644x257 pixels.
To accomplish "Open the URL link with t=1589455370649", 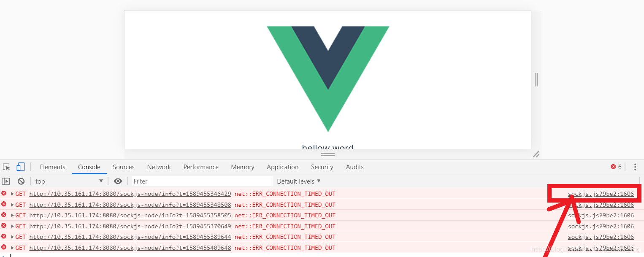I will tap(130, 226).
